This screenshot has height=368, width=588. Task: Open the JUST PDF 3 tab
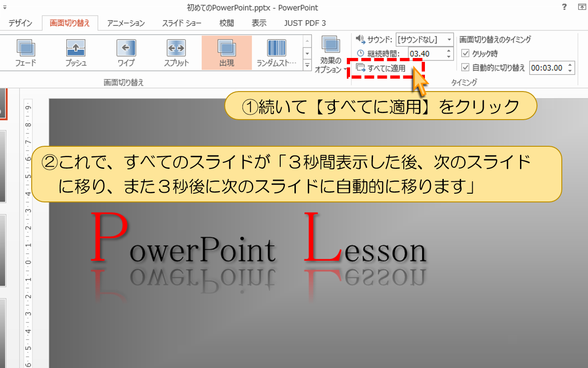coord(305,23)
